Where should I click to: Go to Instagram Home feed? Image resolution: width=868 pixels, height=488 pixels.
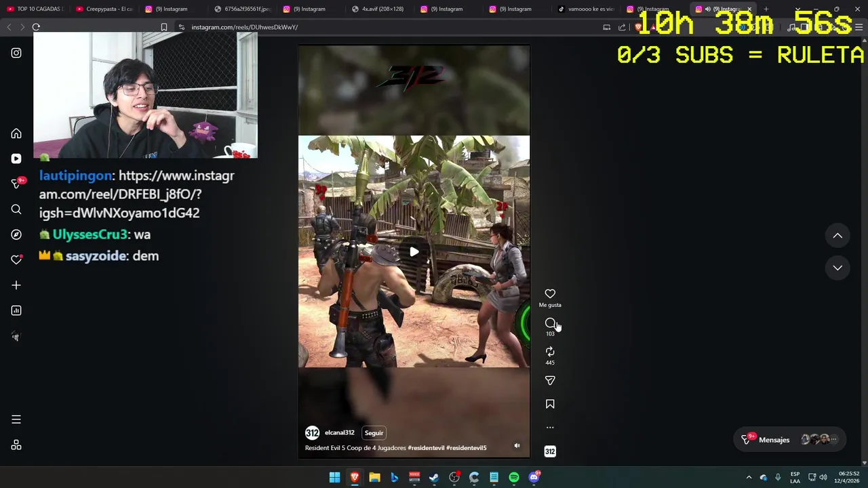(16, 134)
